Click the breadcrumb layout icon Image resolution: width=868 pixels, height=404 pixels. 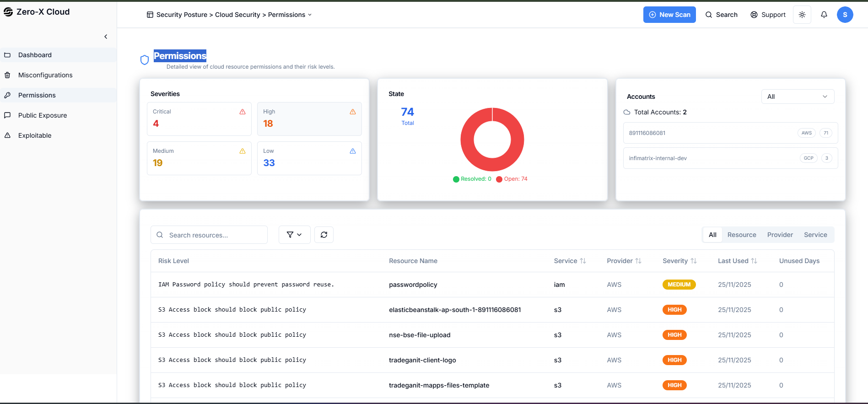150,15
